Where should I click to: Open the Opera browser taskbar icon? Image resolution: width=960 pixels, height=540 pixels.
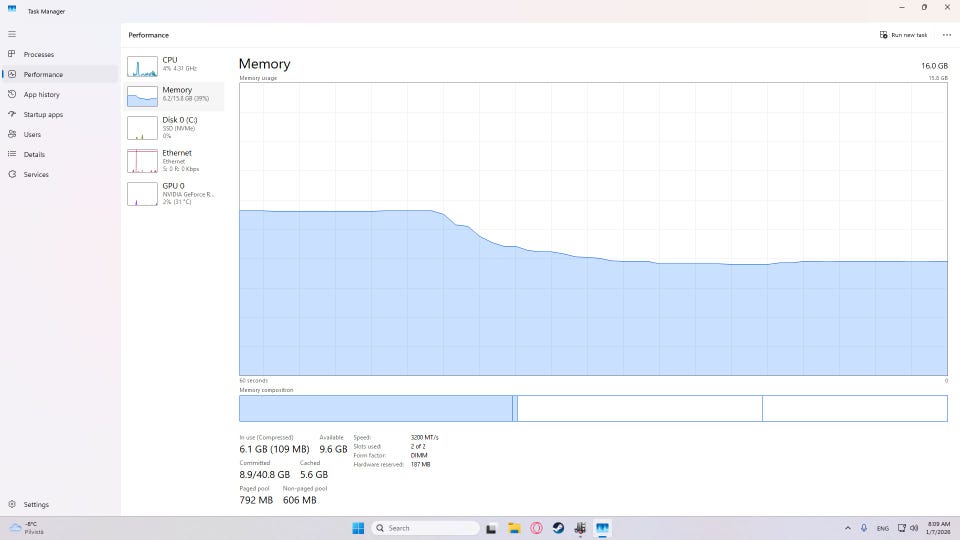[536, 528]
